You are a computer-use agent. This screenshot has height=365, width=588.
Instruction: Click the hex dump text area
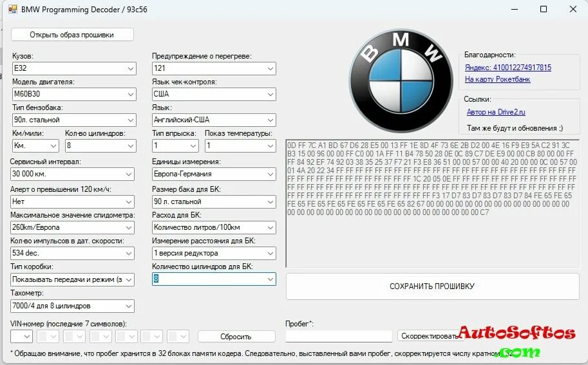[432, 203]
